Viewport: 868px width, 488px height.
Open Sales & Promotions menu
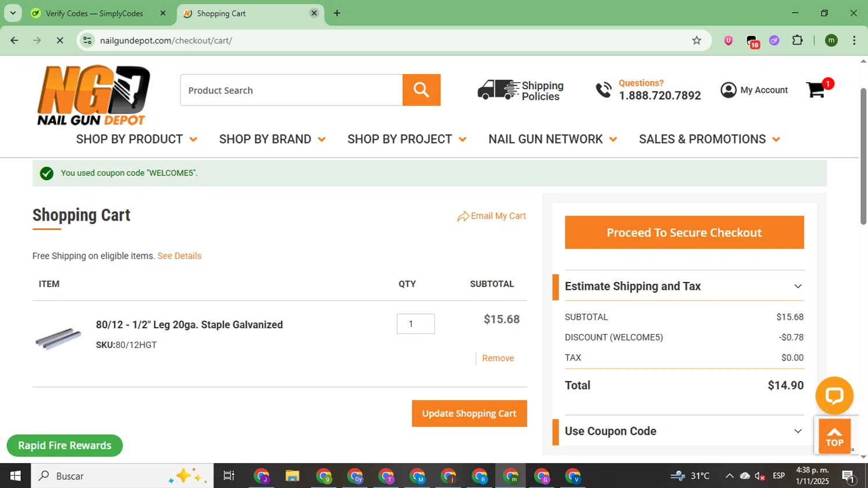click(709, 140)
